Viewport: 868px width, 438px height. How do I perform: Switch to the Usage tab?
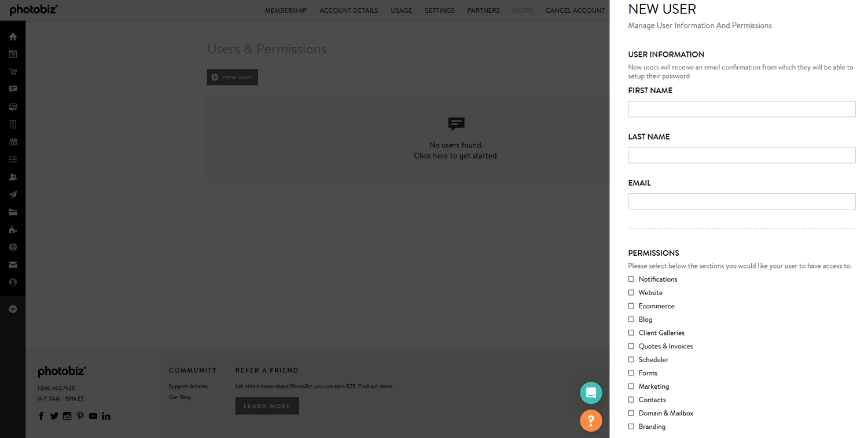(402, 10)
